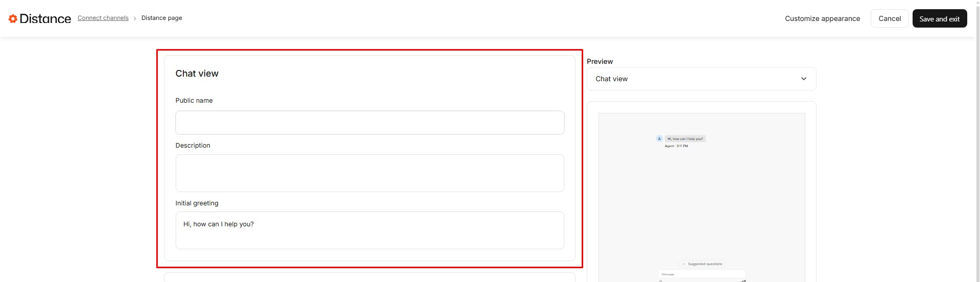Click the breadcrumb chevron separator

(135, 18)
